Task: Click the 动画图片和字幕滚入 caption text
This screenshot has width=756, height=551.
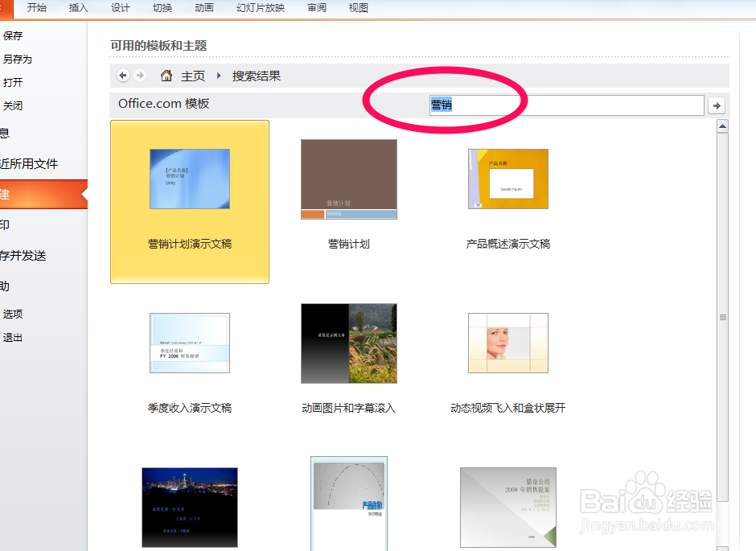Action: point(348,408)
